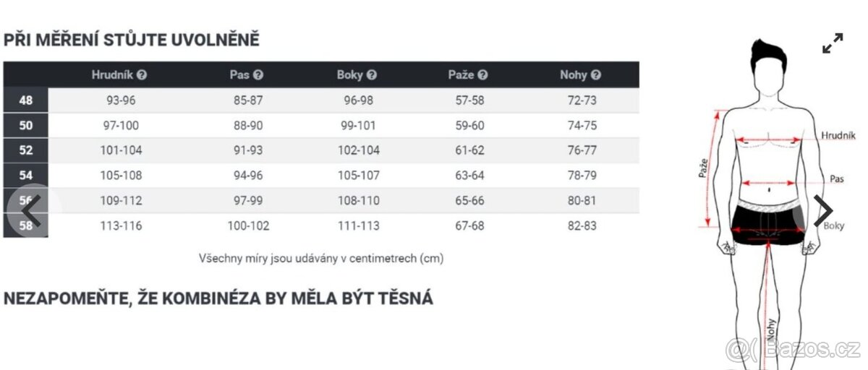
Task: Show help for the Nohy column
Action: [596, 74]
